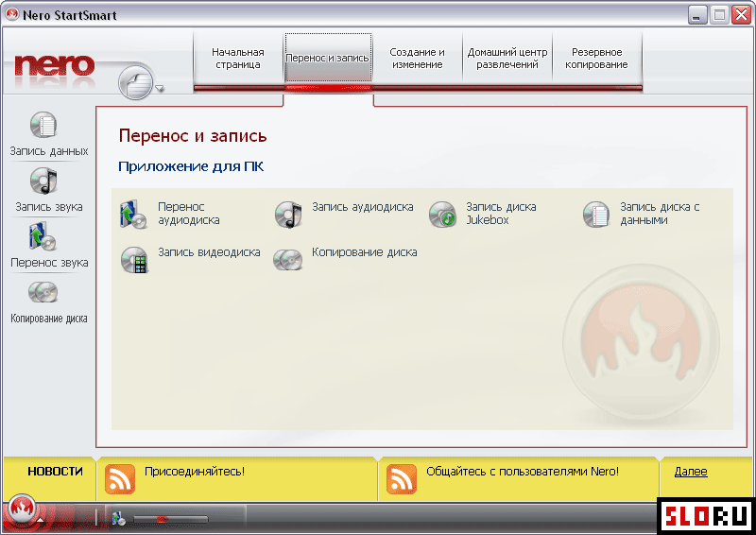Viewport: 756px width, 535px height.
Task: Open the orange RSS feed icon for Присоединяйтесь!
Action: pyautogui.click(x=119, y=479)
